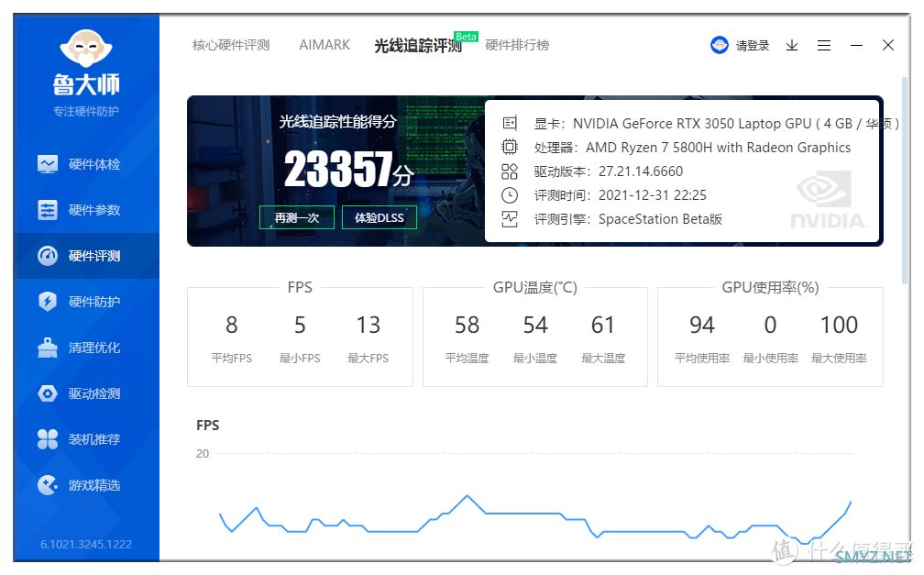Click the 光线追踪性能得分 heading

coord(337,121)
